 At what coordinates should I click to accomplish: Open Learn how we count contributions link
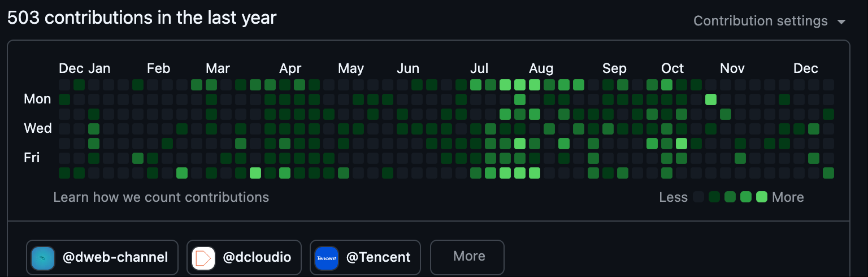[161, 197]
